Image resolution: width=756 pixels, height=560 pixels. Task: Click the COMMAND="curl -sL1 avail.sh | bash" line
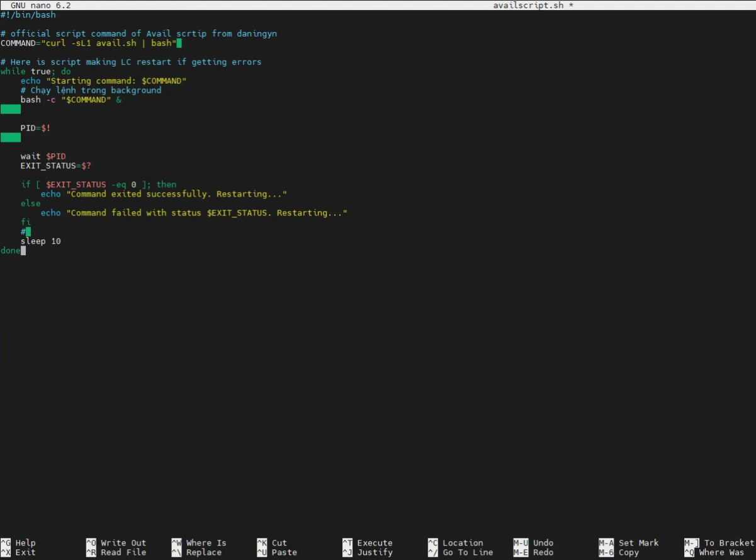(x=89, y=43)
